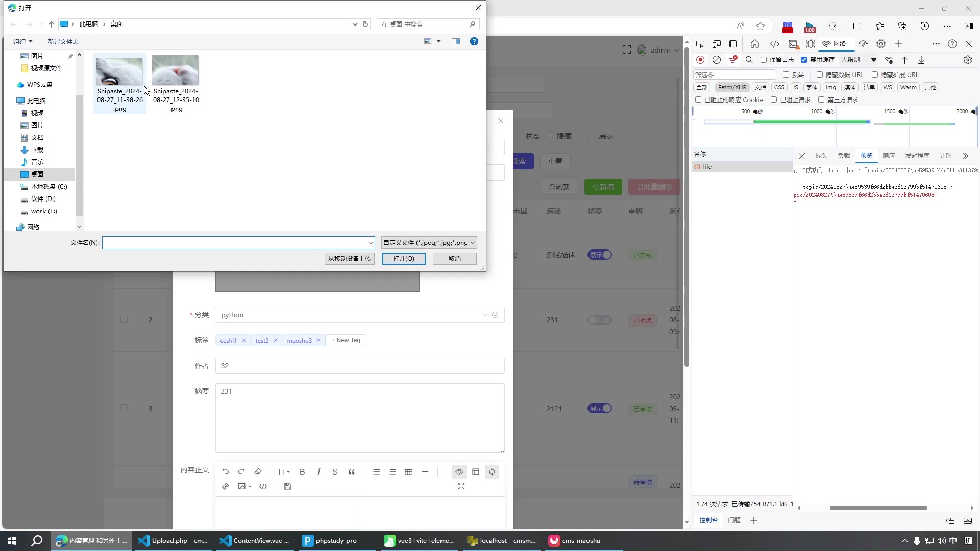Select Snipaste_2024-08-27_12-35-10.png thumbnail
The image size is (980, 551).
tap(176, 84)
